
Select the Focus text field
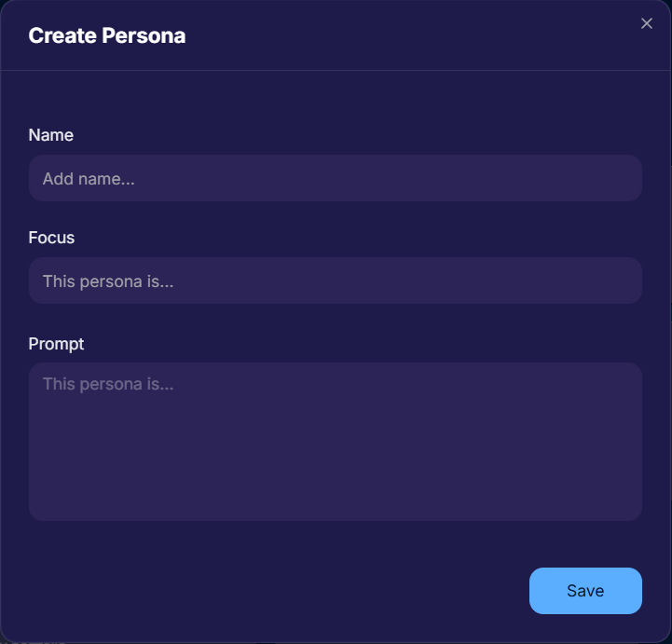pyautogui.click(x=336, y=281)
